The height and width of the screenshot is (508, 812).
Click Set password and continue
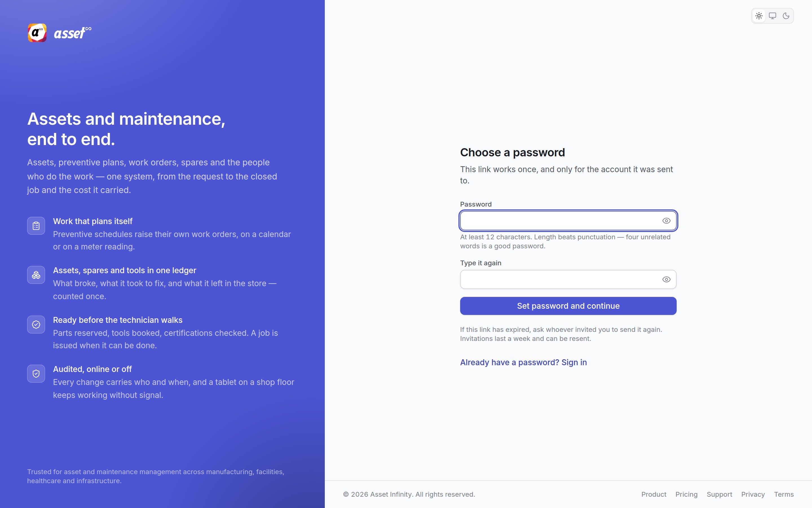(568, 306)
